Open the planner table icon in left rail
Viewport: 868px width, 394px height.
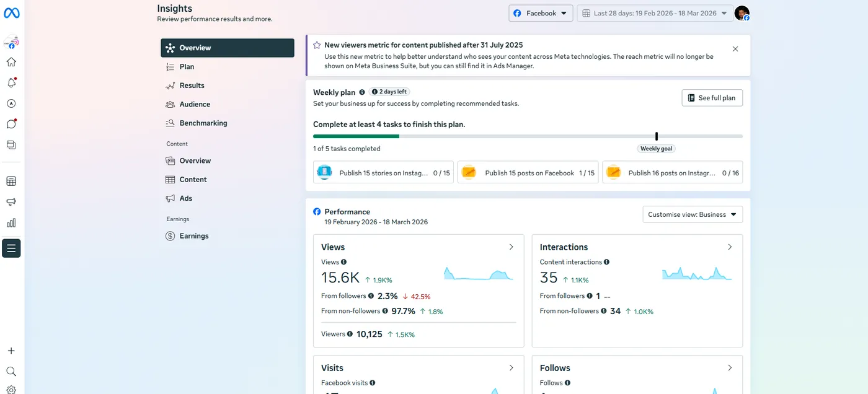(11, 182)
